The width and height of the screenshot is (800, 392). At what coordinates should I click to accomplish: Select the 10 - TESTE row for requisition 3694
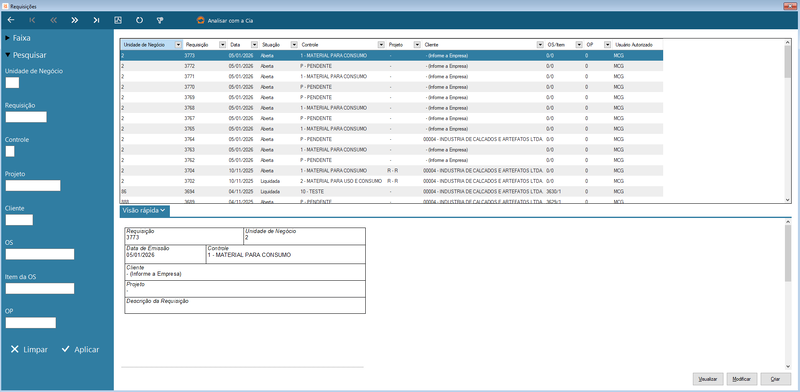(x=392, y=191)
